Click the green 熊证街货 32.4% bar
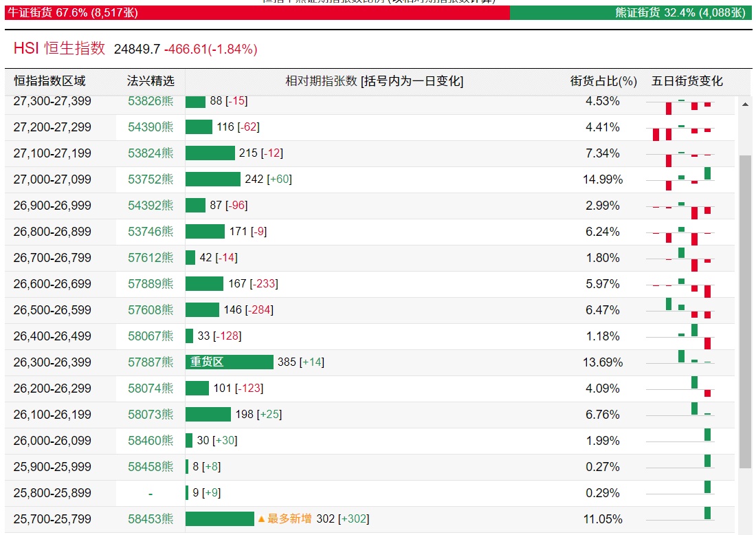 click(x=631, y=12)
